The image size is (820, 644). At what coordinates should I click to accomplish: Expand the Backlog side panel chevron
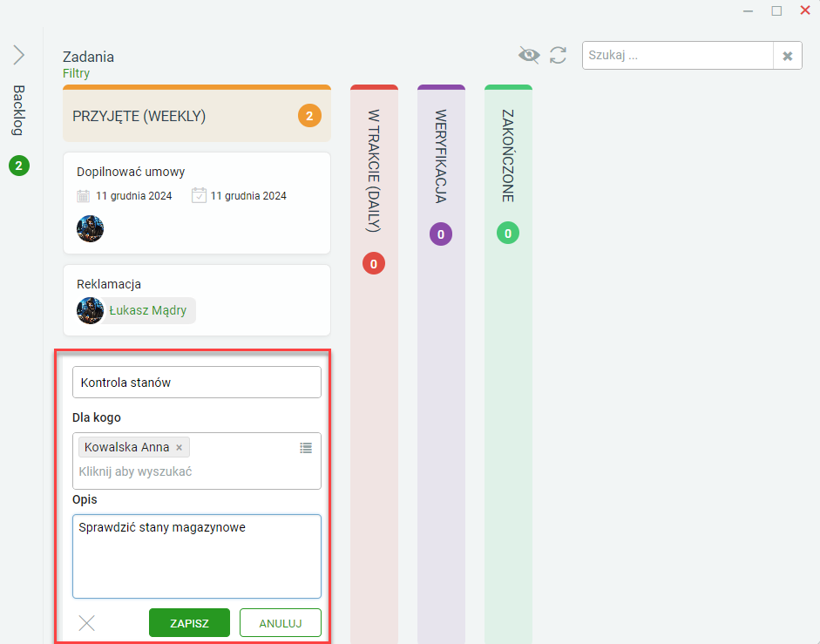[x=19, y=55]
